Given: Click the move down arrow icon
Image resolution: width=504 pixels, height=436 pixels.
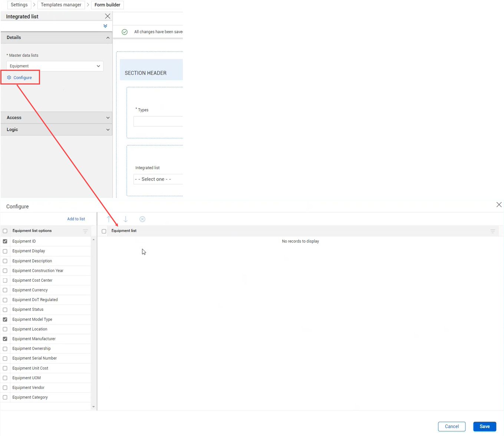Looking at the screenshot, I should pos(126,219).
